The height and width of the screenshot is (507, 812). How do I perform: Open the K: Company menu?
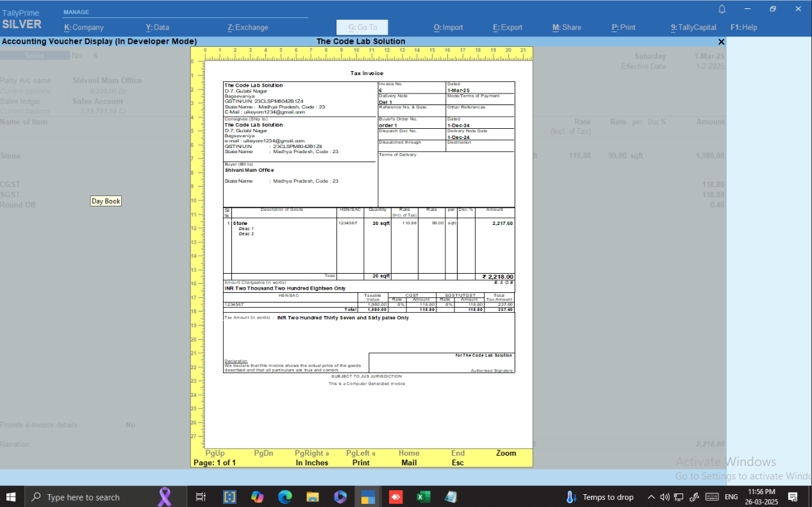click(84, 28)
